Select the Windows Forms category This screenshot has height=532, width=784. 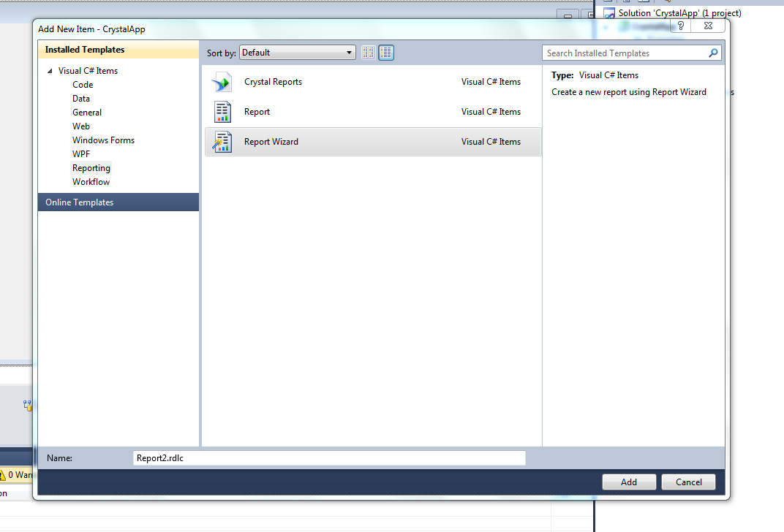point(104,140)
